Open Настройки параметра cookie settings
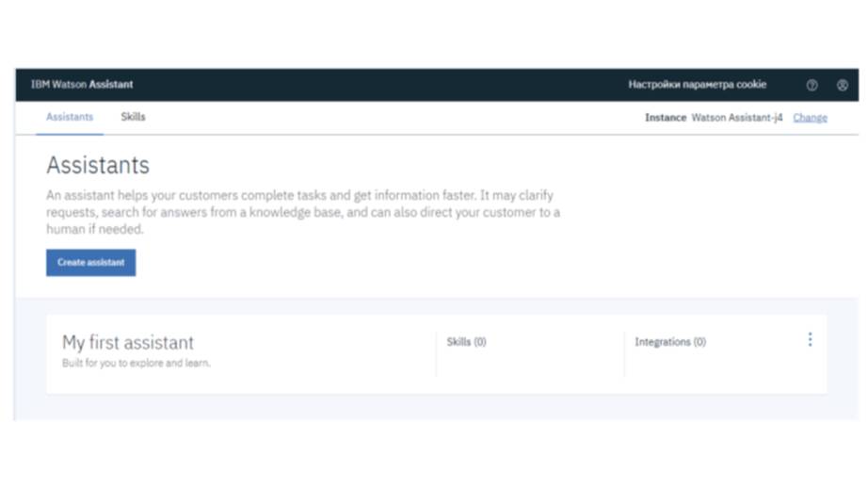Image resolution: width=868 pixels, height=489 pixels. click(x=697, y=85)
